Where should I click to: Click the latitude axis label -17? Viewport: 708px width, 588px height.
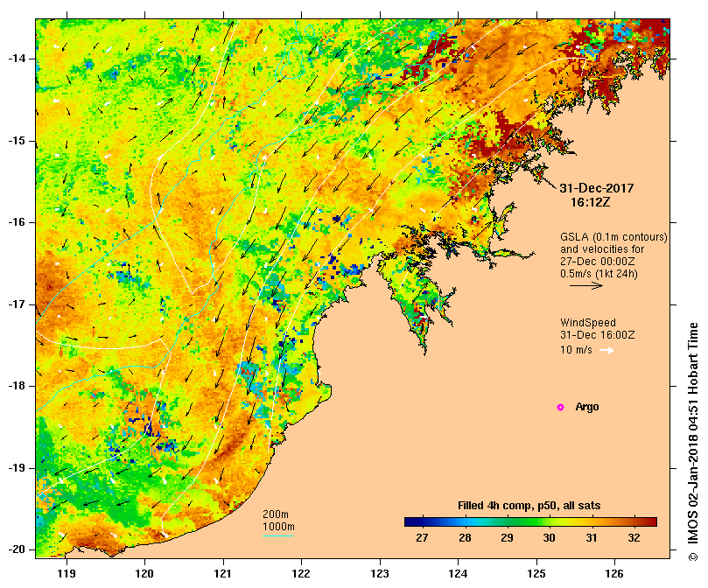click(x=16, y=304)
